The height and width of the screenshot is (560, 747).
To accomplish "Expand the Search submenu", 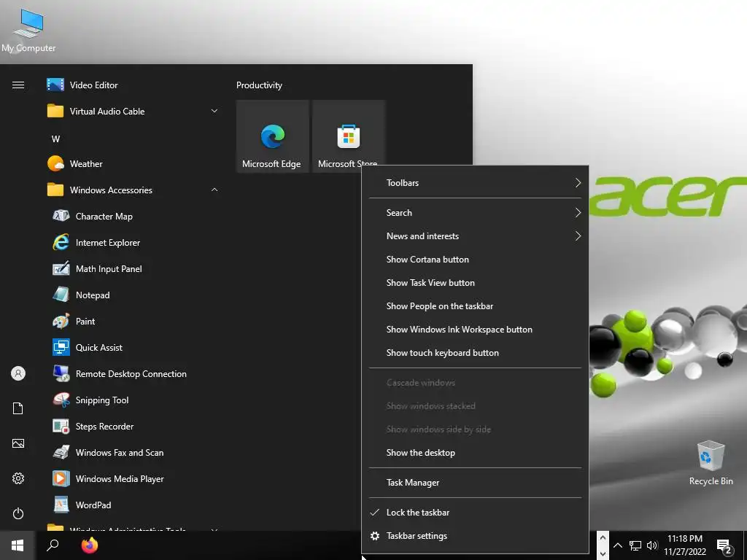I will pyautogui.click(x=475, y=213).
